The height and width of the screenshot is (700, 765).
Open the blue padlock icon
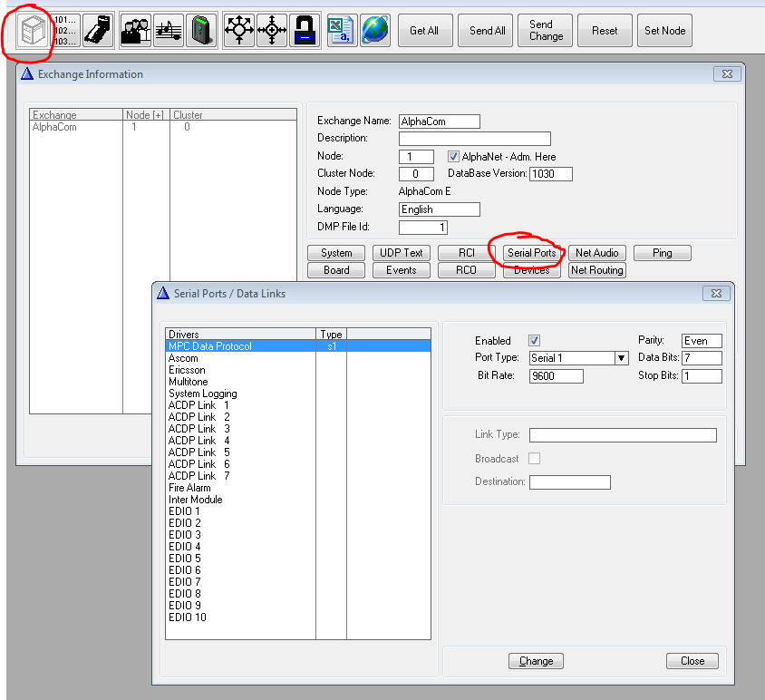(x=305, y=30)
